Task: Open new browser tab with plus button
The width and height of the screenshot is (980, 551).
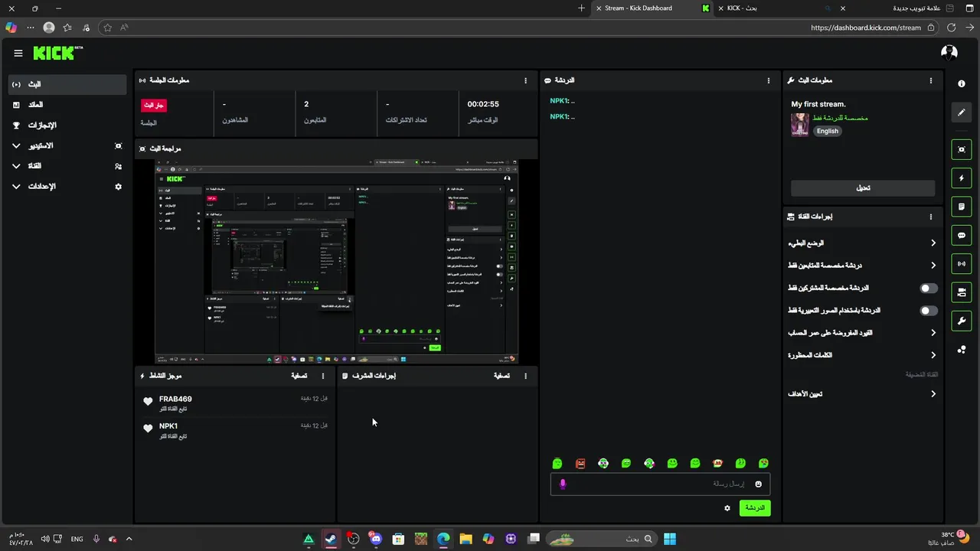Action: coord(582,8)
